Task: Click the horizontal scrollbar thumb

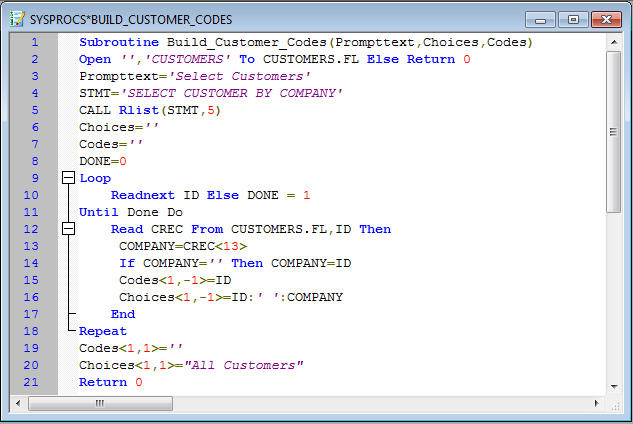Action: pyautogui.click(x=100, y=403)
